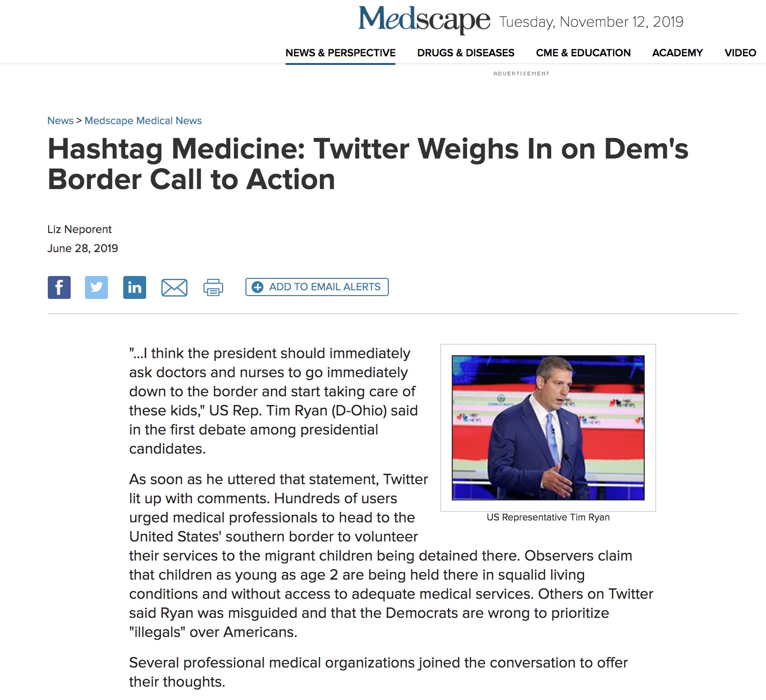The width and height of the screenshot is (766, 700).
Task: Print the article using the printer icon
Action: (x=213, y=287)
